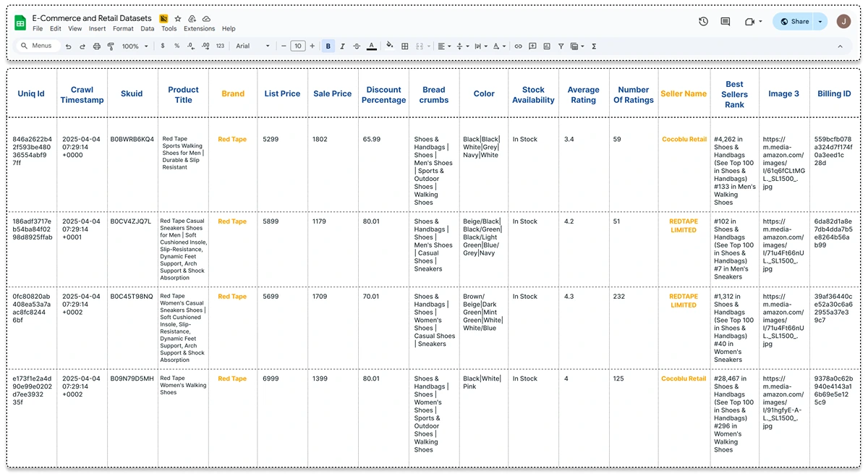Increase decimal places
Screen dimensions: 868x474
[x=205, y=46]
